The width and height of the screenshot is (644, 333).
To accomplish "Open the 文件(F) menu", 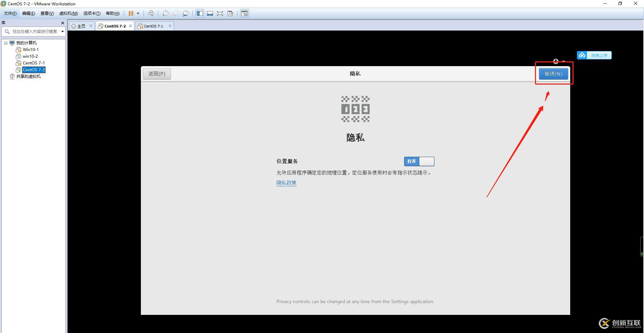I will 10,13.
